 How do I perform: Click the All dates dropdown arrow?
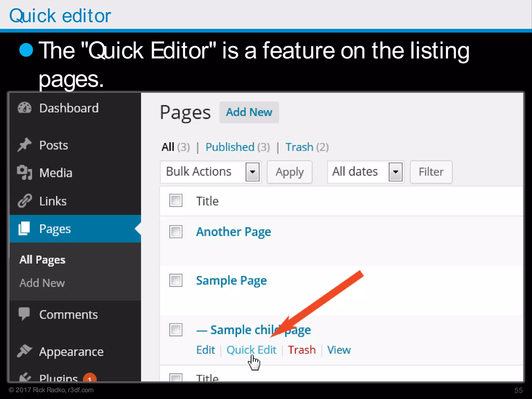pyautogui.click(x=396, y=172)
